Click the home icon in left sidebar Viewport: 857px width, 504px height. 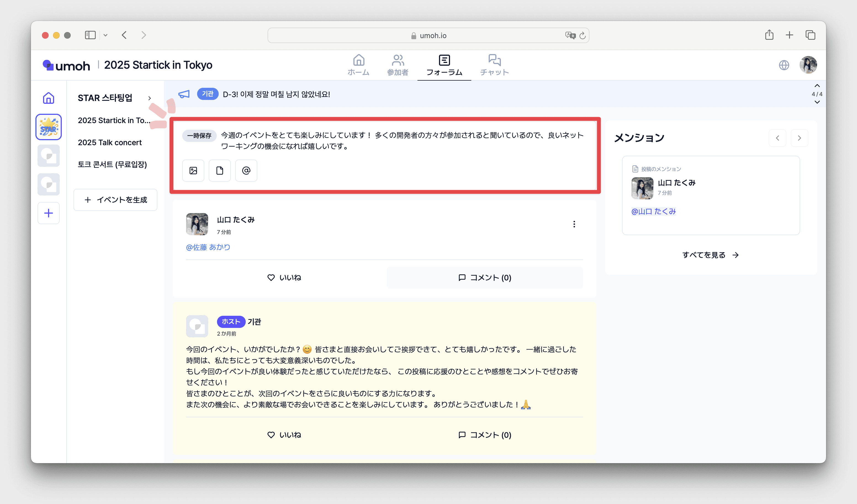(x=49, y=98)
